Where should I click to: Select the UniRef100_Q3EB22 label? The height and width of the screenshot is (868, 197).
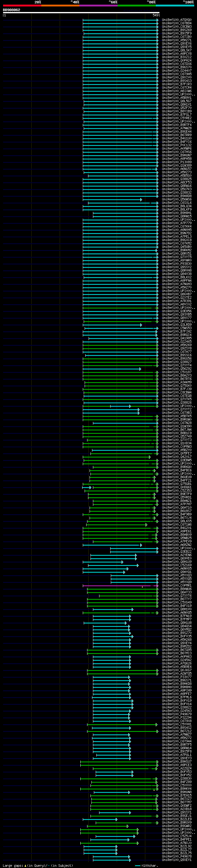click(176, 551)
